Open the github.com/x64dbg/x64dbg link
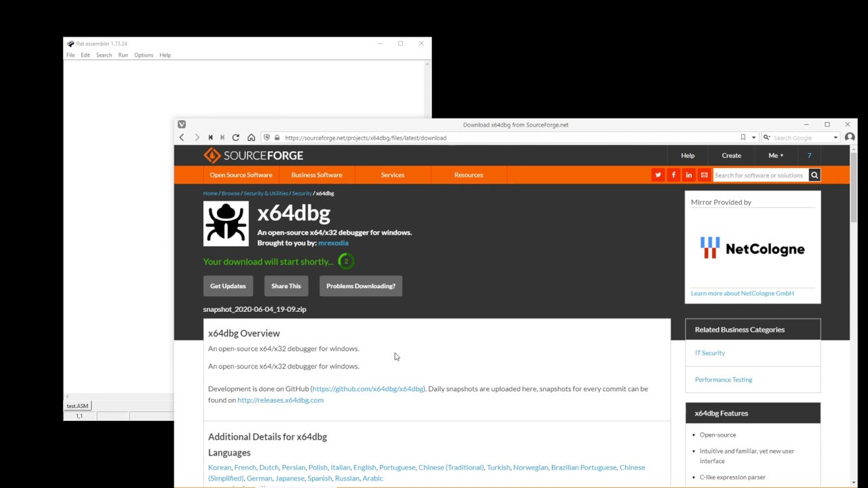 click(368, 389)
